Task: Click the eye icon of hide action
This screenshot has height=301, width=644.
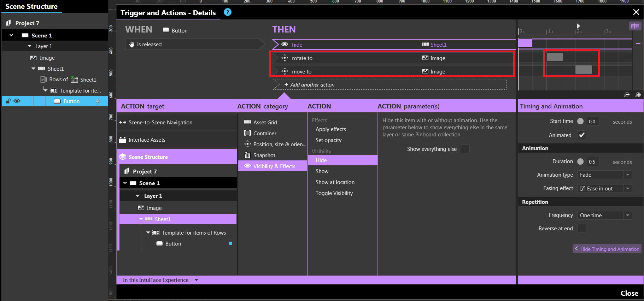Action: [285, 45]
